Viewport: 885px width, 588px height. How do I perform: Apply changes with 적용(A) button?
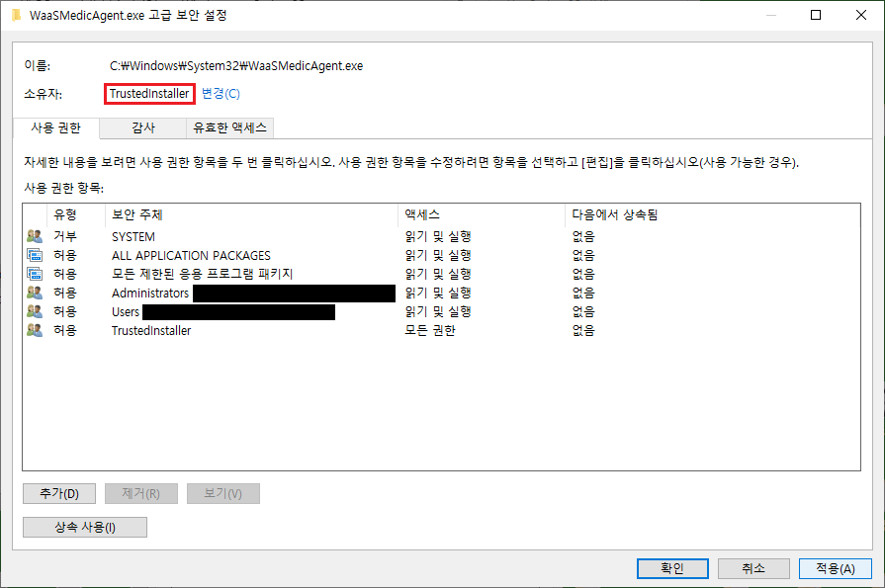[x=836, y=569]
